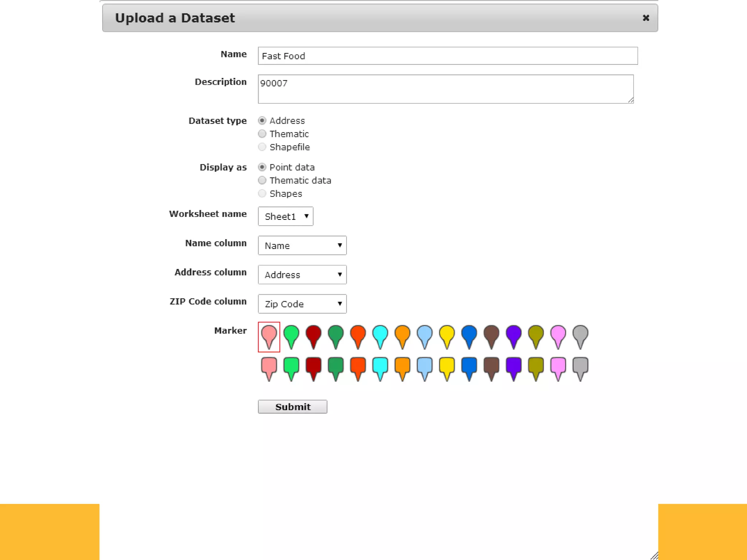Select Thematic dataset type
The image size is (747, 560).
262,134
